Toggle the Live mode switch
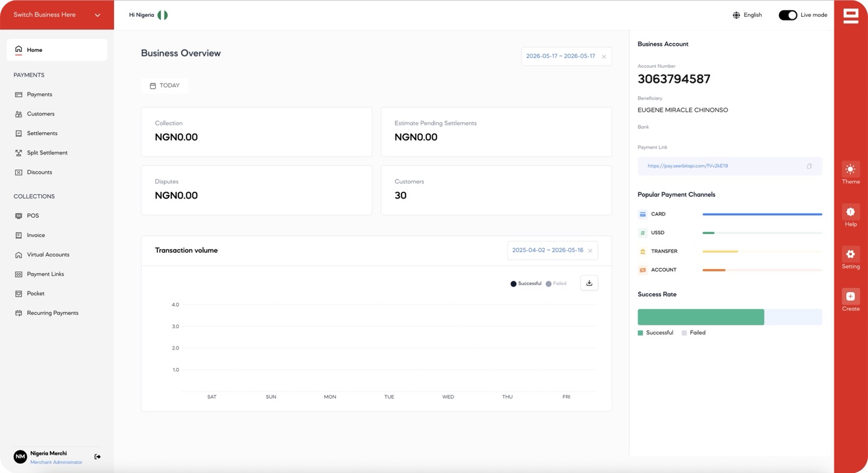The height and width of the screenshot is (473, 868). point(788,15)
